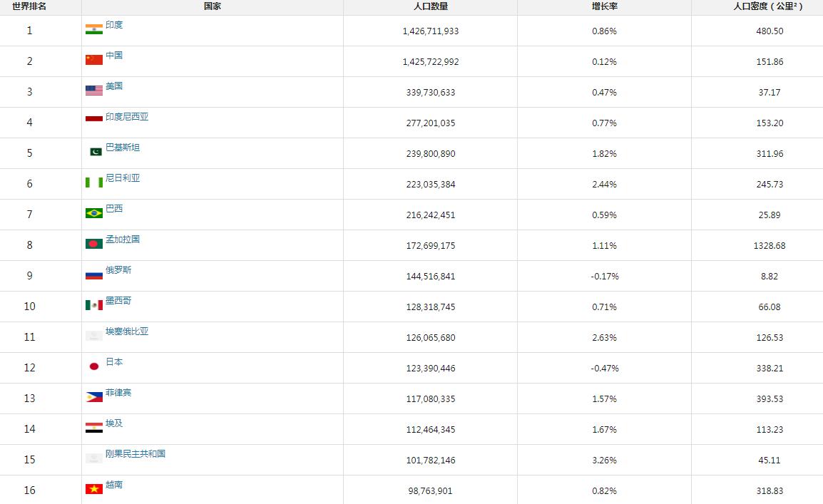Click the Philippines flag icon

click(x=93, y=397)
